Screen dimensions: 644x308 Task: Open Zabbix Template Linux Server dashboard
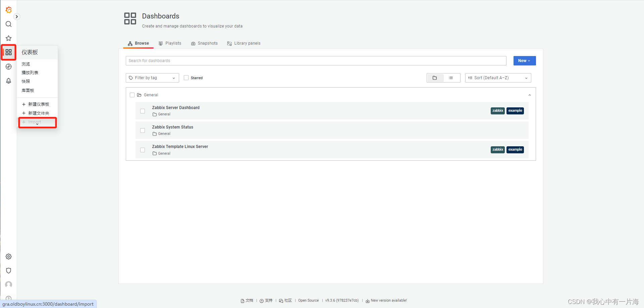coord(180,147)
